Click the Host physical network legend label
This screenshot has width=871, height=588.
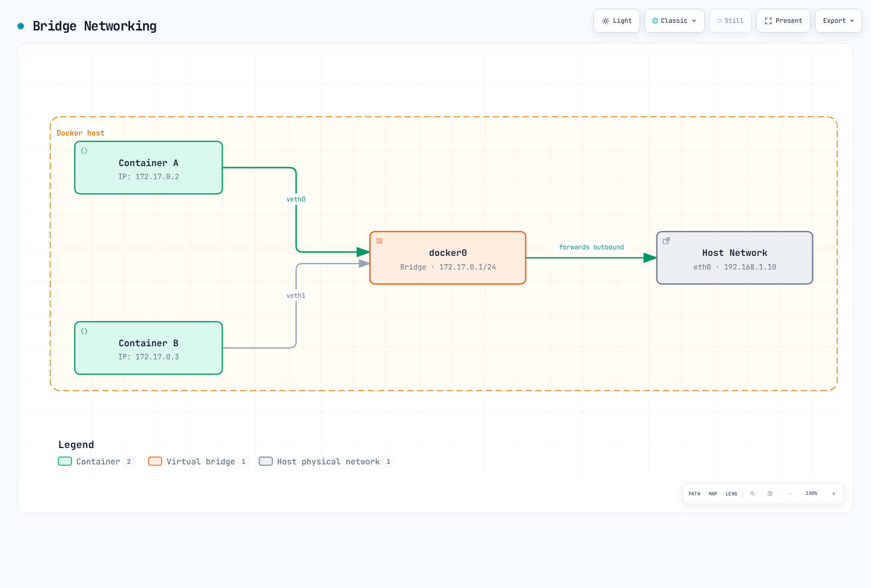pos(328,462)
